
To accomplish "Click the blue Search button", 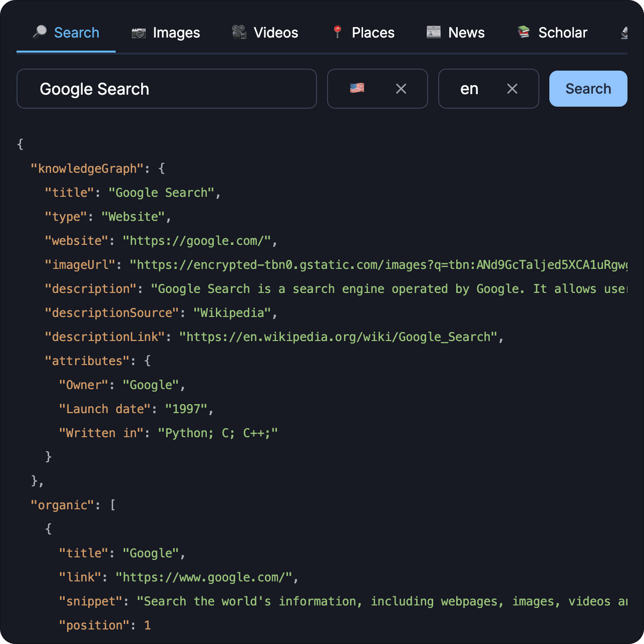I will tap(588, 89).
